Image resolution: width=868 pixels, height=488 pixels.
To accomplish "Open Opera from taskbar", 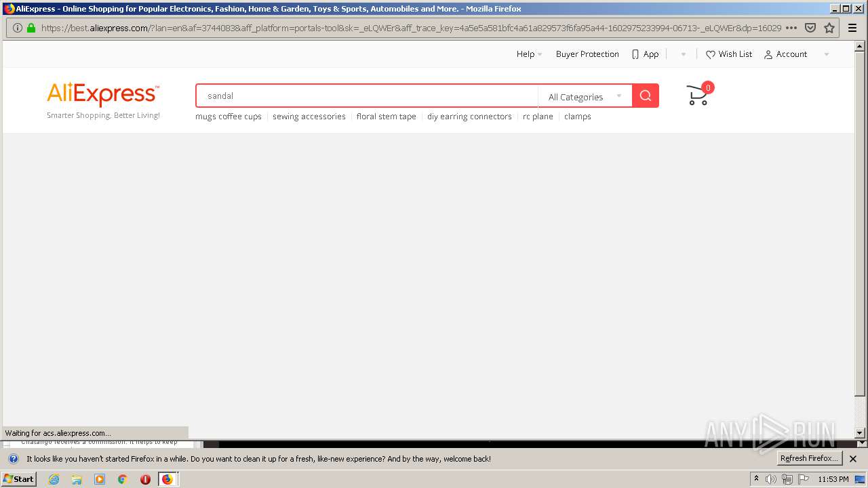I will click(x=145, y=479).
